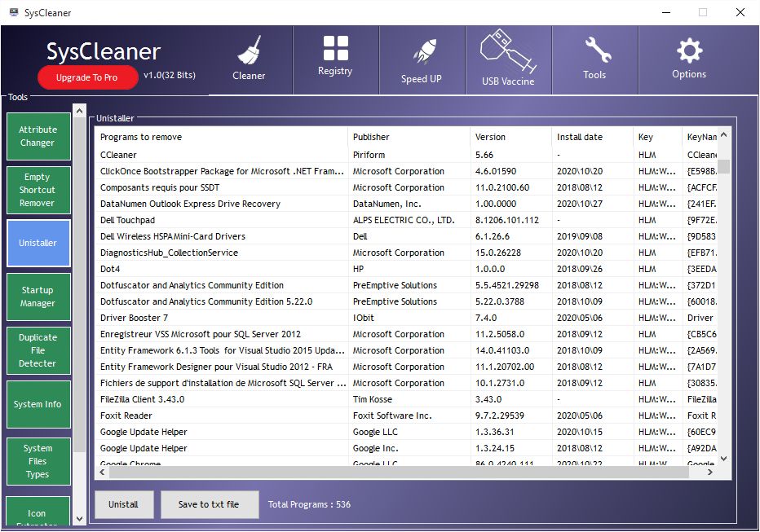This screenshot has width=760, height=532.
Task: Click the program list vertical scrollbar thumb
Action: pyautogui.click(x=723, y=166)
